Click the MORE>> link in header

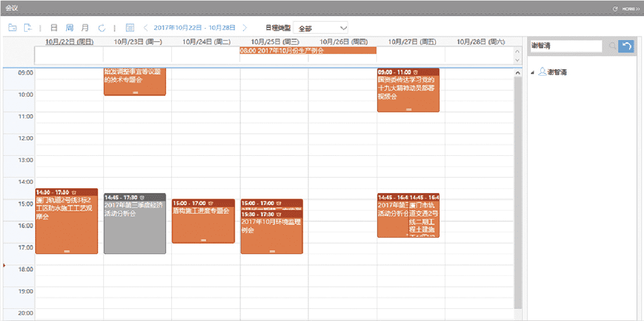pyautogui.click(x=631, y=9)
